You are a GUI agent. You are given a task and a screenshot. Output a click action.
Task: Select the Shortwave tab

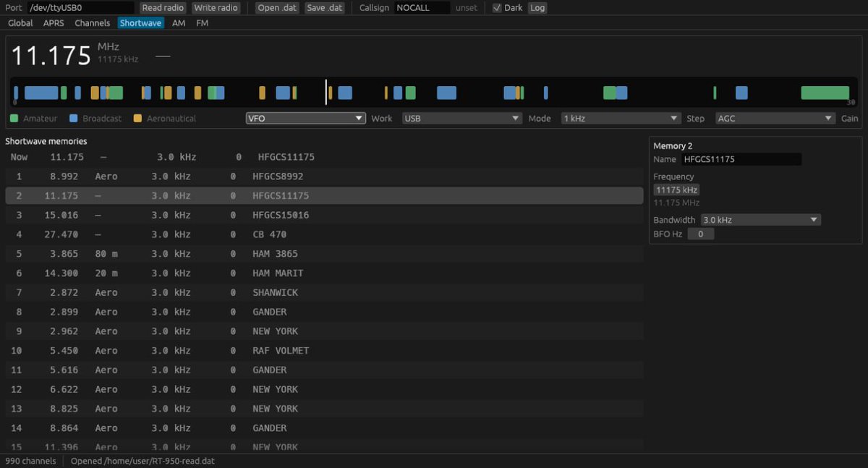point(141,23)
